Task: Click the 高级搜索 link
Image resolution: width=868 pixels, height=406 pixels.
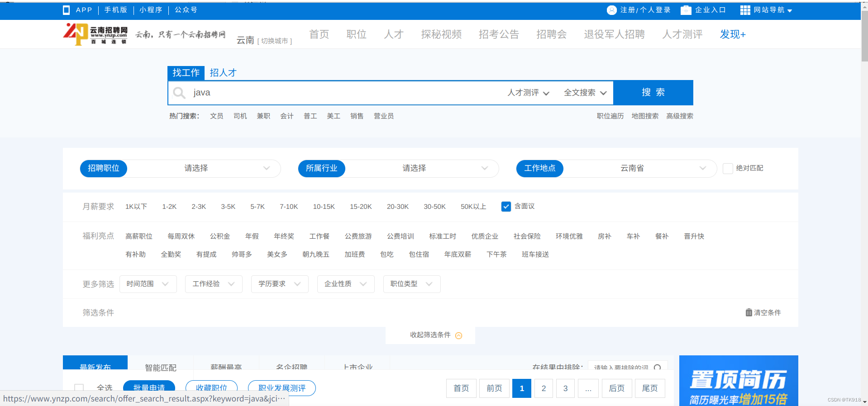Action: 680,116
